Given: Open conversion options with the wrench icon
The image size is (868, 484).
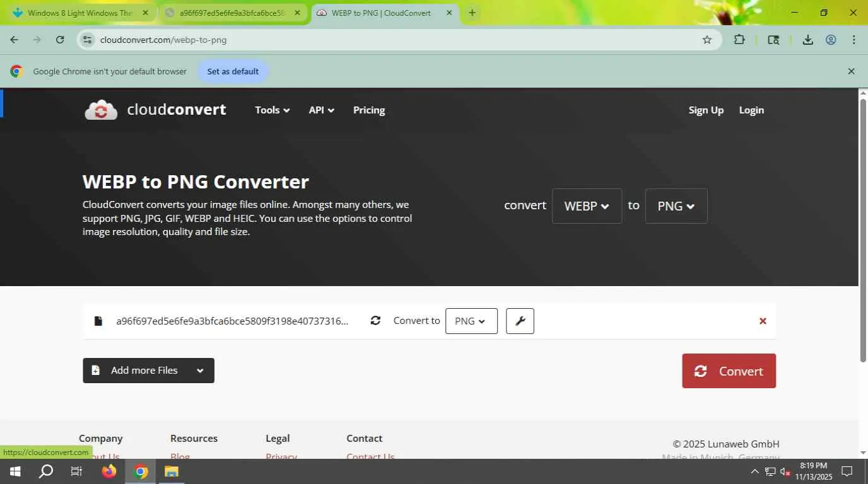Looking at the screenshot, I should (520, 321).
